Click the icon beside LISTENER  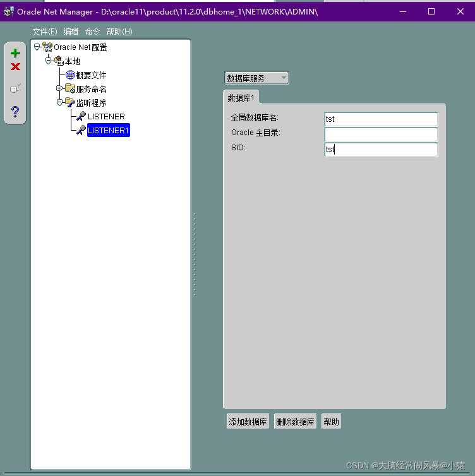point(81,116)
